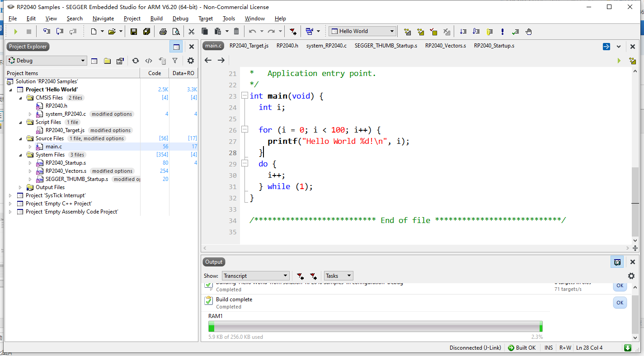The height and width of the screenshot is (356, 644).
Task: Start debugging with the green Go arrow
Action: (x=16, y=31)
